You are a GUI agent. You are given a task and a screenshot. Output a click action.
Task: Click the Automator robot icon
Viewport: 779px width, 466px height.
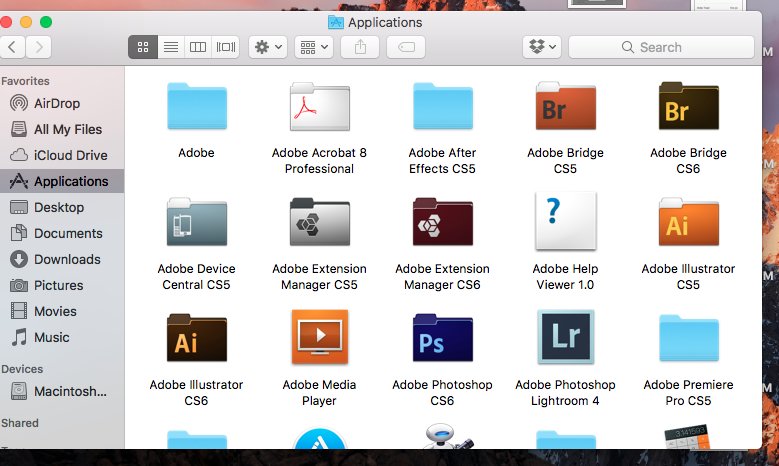click(447, 436)
